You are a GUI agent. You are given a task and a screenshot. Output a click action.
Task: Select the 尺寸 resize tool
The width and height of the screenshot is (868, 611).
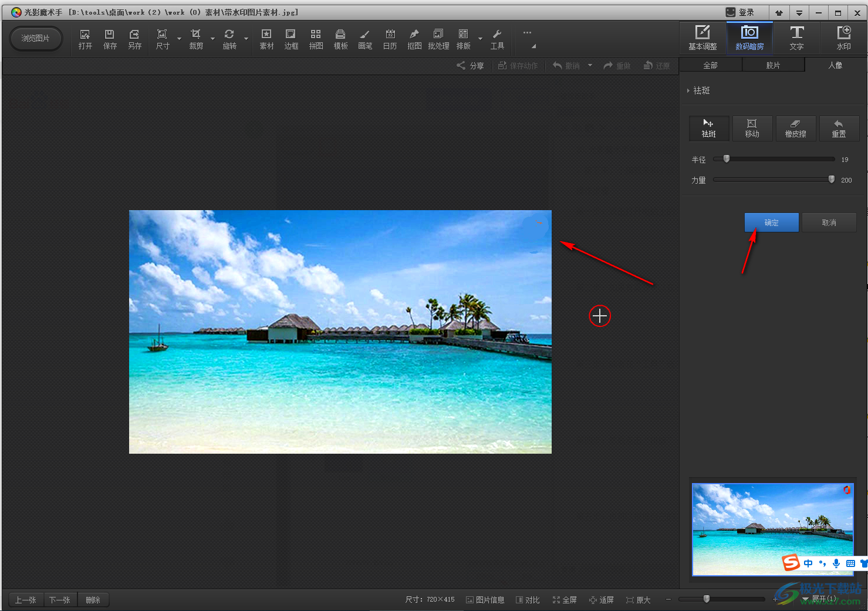coord(163,39)
